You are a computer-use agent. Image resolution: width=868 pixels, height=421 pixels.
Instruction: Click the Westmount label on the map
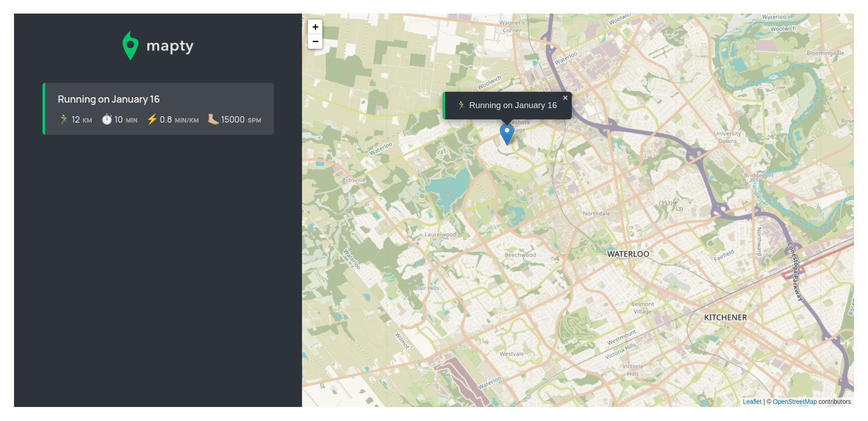click(x=622, y=337)
